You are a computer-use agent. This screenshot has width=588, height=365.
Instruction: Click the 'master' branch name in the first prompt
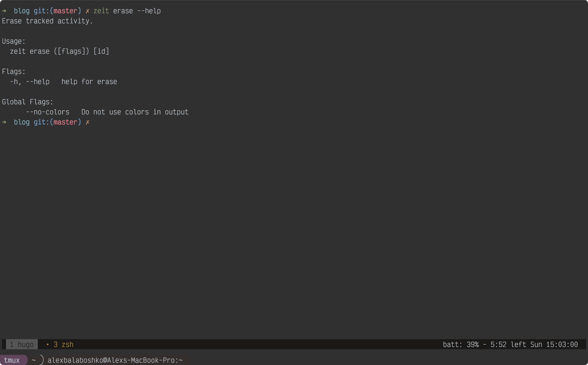(x=65, y=11)
